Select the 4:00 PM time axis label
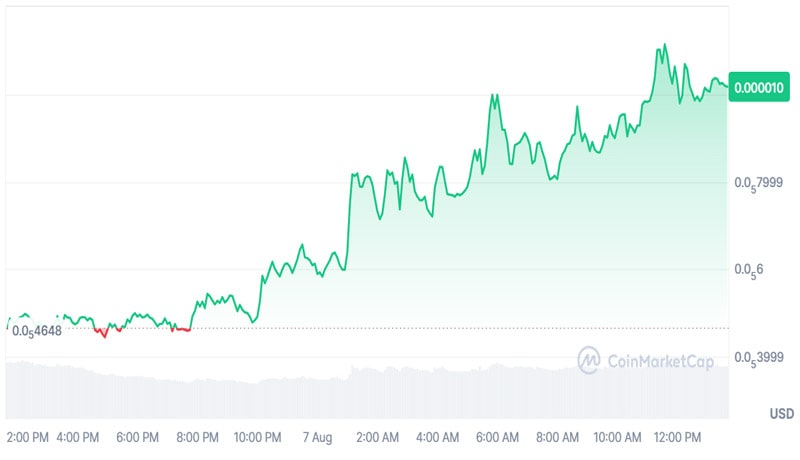This screenshot has width=800, height=460. pos(77,438)
